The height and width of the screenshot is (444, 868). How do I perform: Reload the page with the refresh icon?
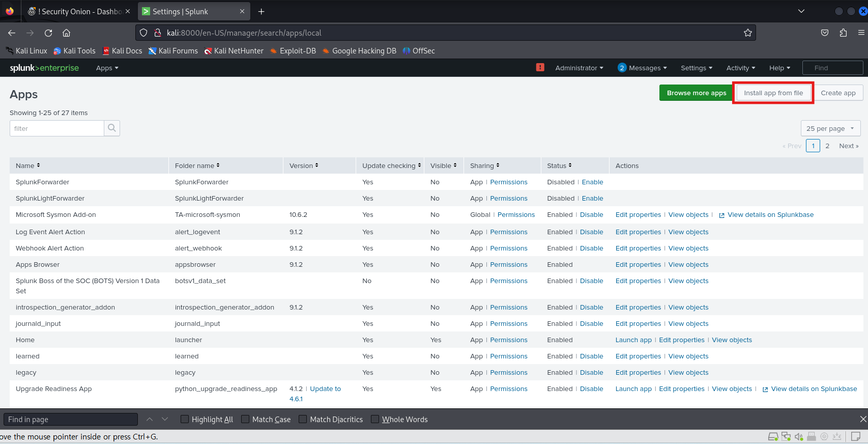tap(48, 33)
